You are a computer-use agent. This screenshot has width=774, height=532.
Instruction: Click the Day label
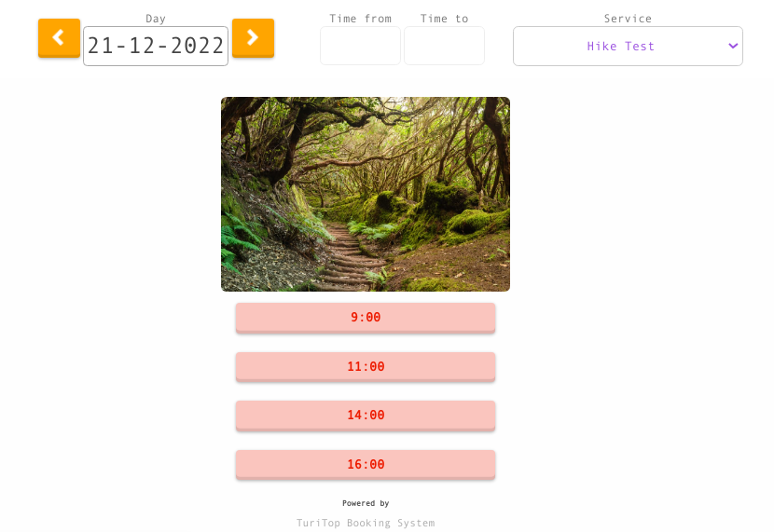pos(156,19)
